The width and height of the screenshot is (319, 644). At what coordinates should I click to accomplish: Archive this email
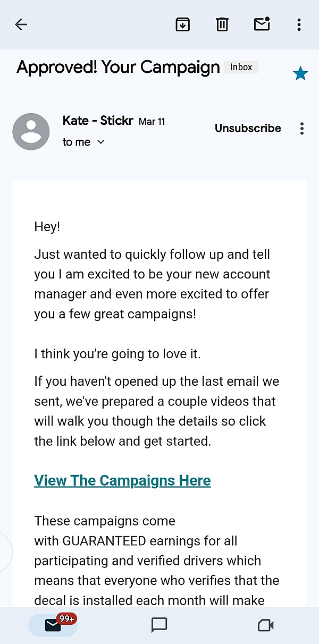click(x=183, y=24)
